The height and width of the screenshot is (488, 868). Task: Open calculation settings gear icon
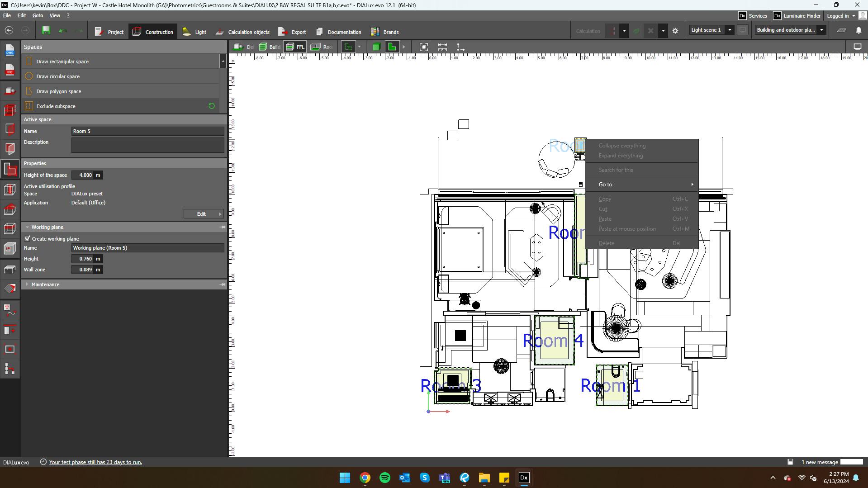click(675, 31)
